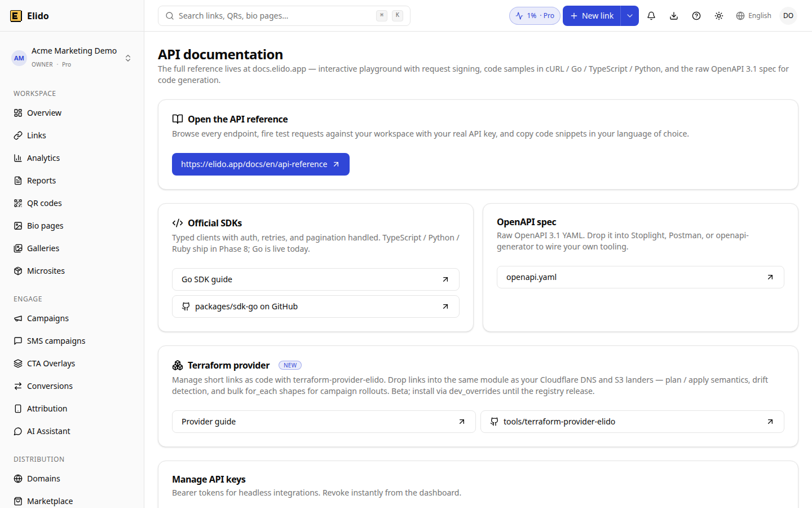Focus the search links input field
The width and height of the screenshot is (812, 508).
pyautogui.click(x=284, y=16)
